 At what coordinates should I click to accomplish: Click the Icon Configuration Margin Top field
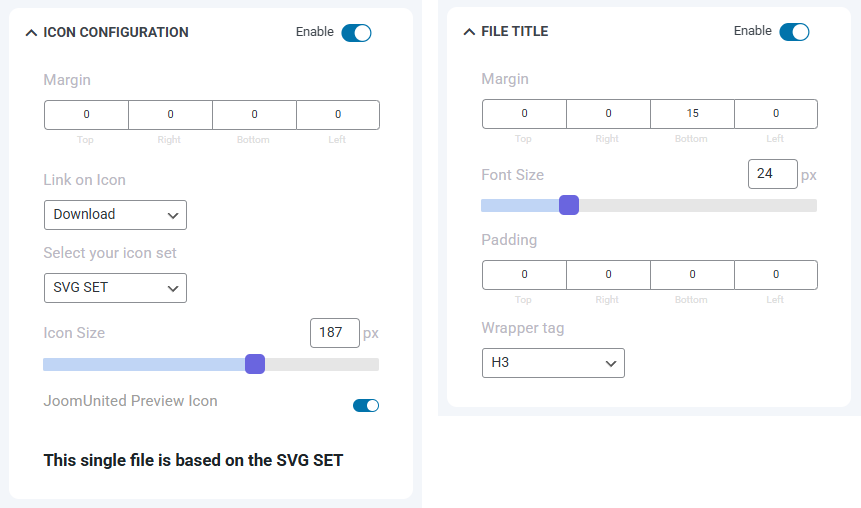[x=86, y=115]
